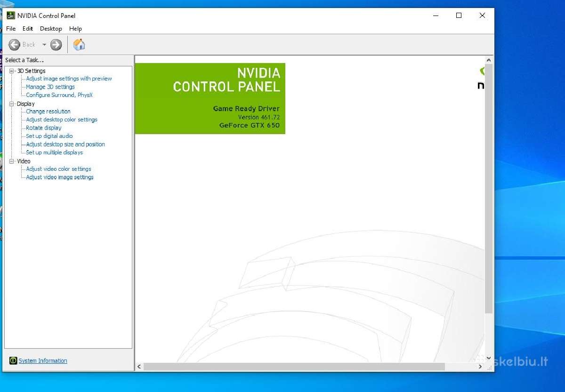The image size is (565, 392).
Task: Click the Version 461.72 text
Action: [x=259, y=117]
